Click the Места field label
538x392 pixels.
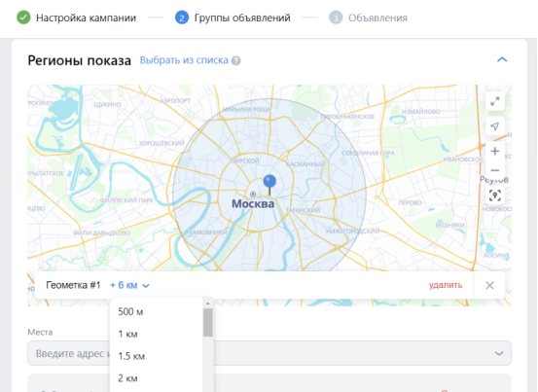coord(40,333)
